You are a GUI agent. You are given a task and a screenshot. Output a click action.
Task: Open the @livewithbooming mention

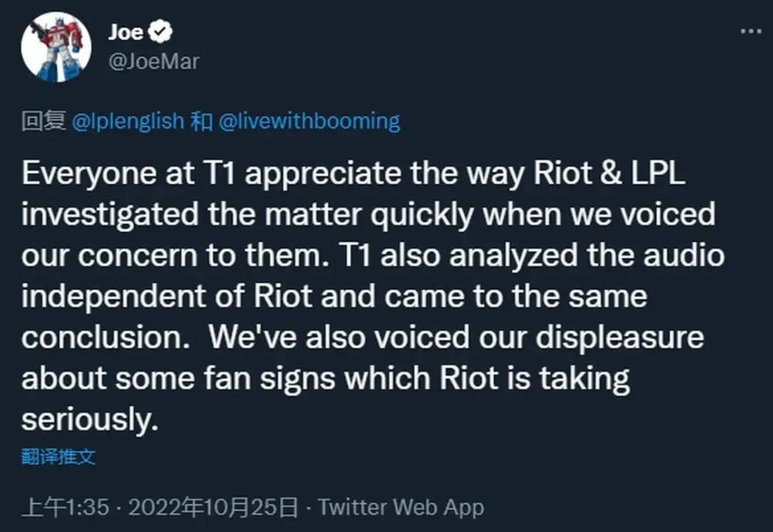(310, 121)
